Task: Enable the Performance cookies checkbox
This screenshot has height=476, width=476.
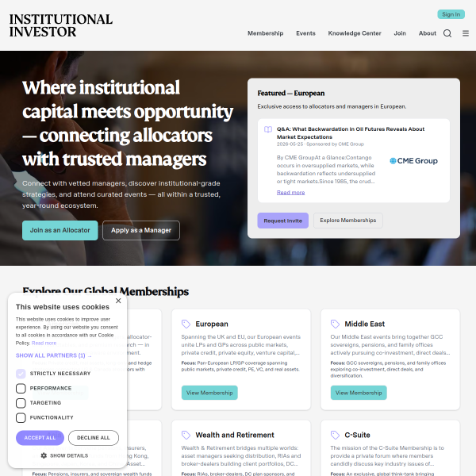Action: click(x=21, y=388)
